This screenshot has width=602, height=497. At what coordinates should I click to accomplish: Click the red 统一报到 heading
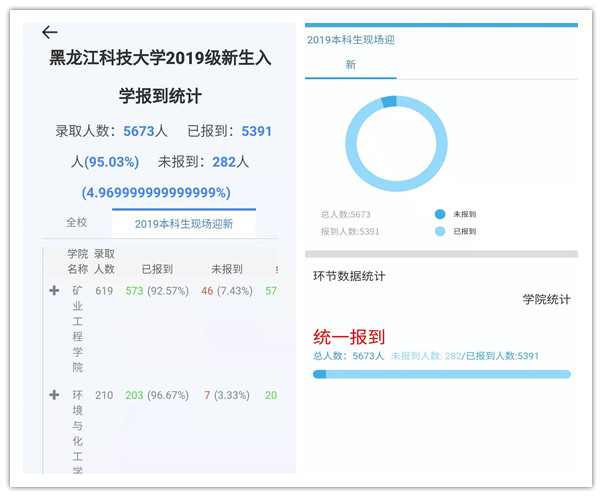[x=349, y=336]
